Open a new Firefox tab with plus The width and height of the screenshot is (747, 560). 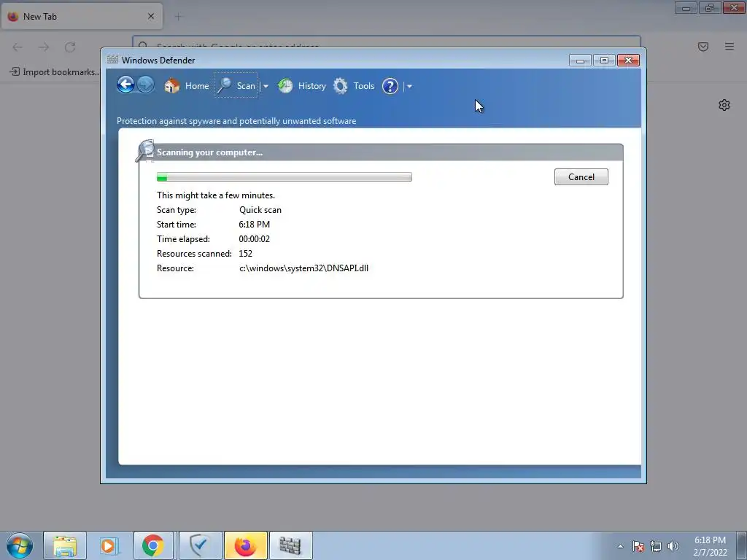coord(179,17)
